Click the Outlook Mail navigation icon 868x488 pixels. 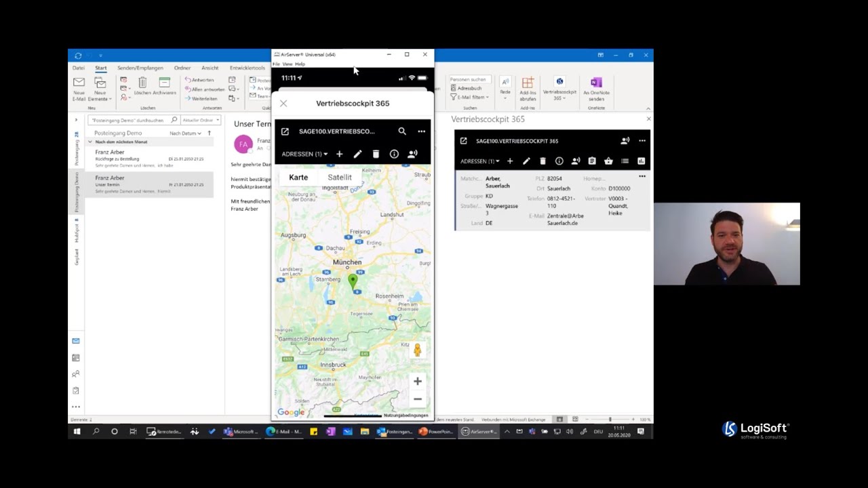[x=76, y=341]
